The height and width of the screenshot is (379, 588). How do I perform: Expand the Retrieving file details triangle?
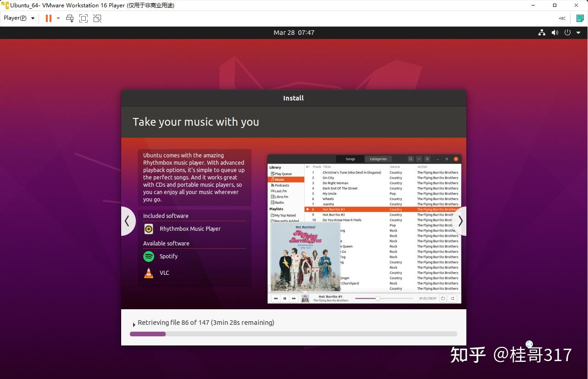(x=134, y=324)
